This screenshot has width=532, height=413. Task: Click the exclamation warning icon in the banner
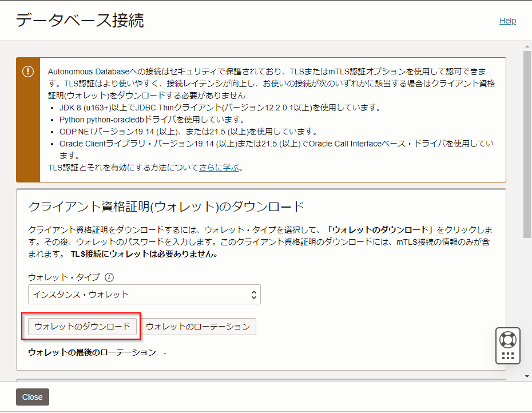[x=28, y=72]
